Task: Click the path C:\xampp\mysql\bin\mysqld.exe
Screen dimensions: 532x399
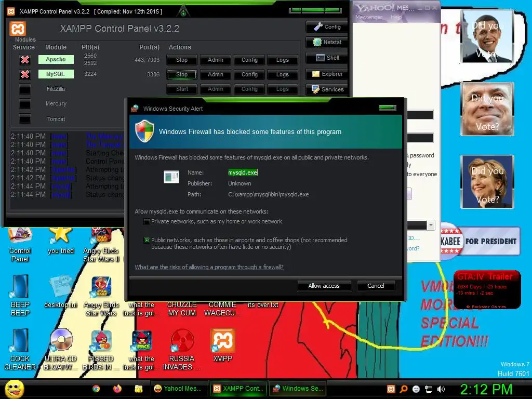Action: coord(269,194)
